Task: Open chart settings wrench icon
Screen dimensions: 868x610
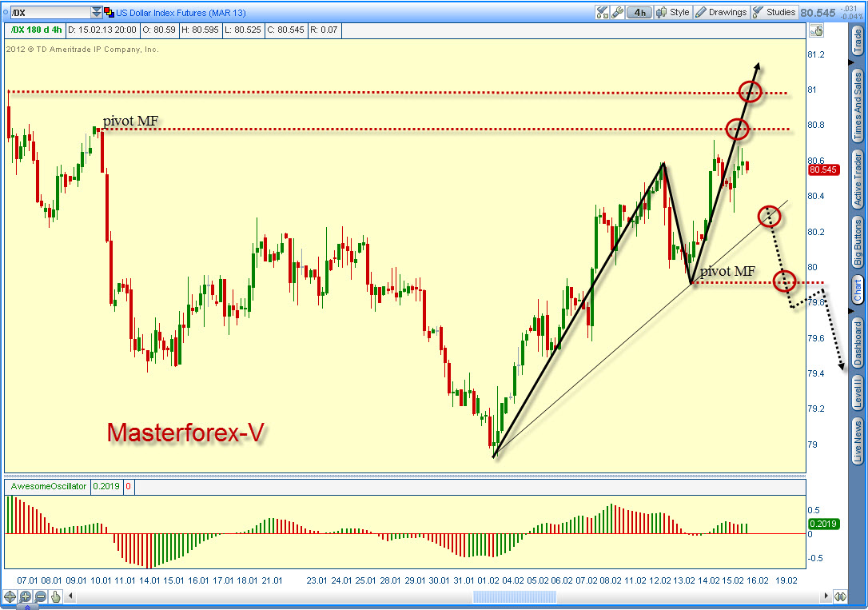Action: click(x=617, y=12)
